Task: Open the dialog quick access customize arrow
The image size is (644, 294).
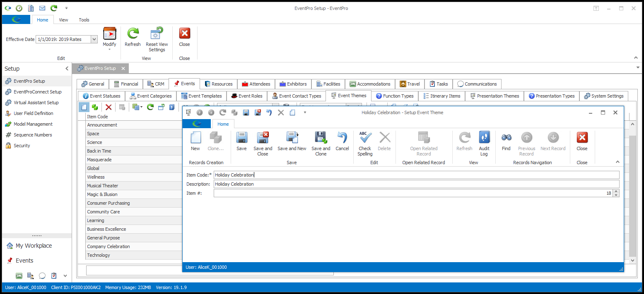Action: [x=304, y=112]
